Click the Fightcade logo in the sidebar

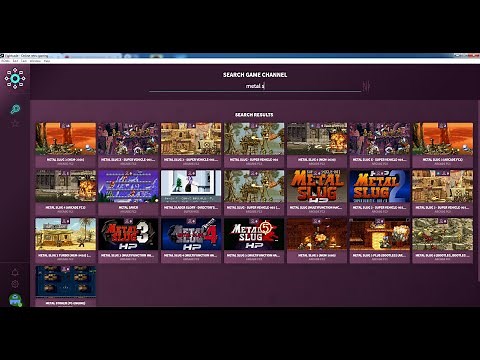coord(15,78)
